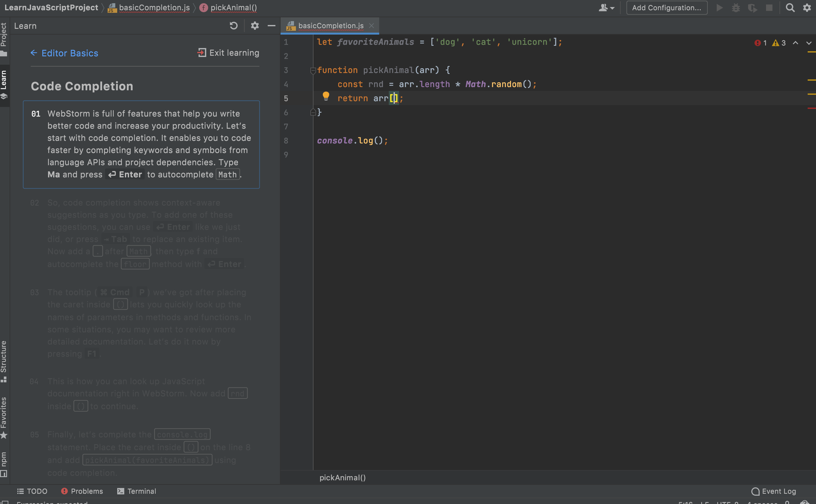816x504 pixels.
Task: Click the yellow lightbulb intention icon
Action: coord(326,96)
